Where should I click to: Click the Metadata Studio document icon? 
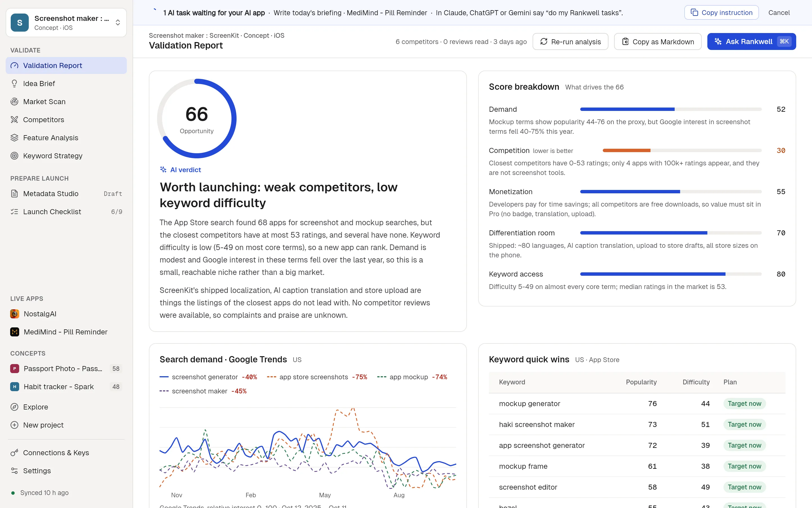pos(14,194)
